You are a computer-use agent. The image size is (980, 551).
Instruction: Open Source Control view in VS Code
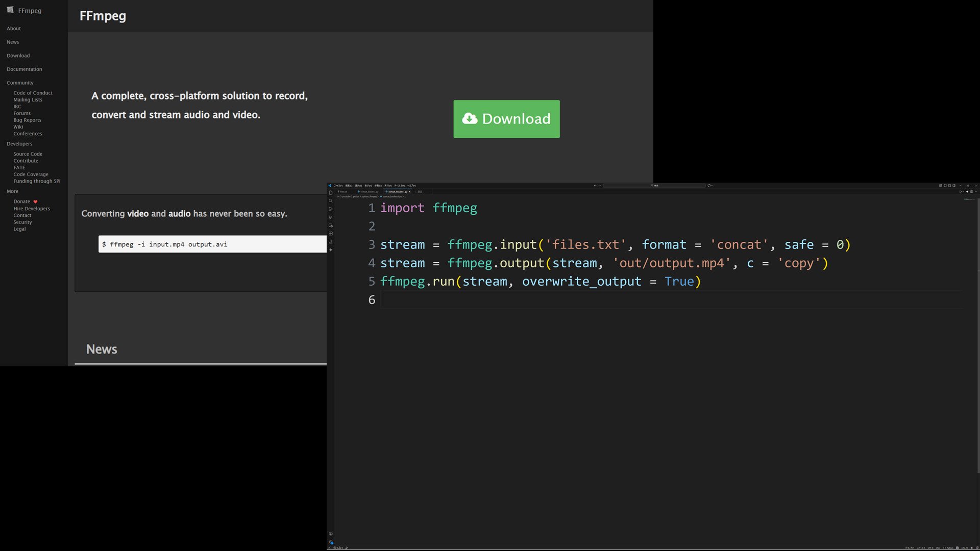coord(331,209)
